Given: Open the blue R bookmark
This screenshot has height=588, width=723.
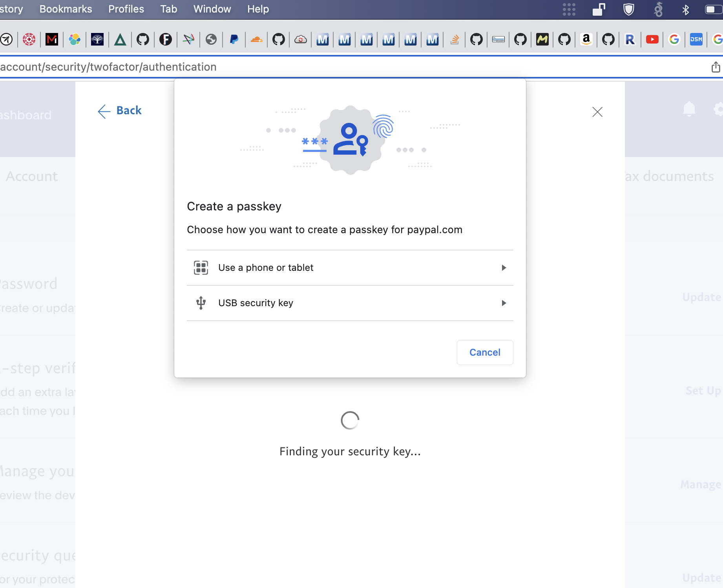Looking at the screenshot, I should (x=630, y=39).
